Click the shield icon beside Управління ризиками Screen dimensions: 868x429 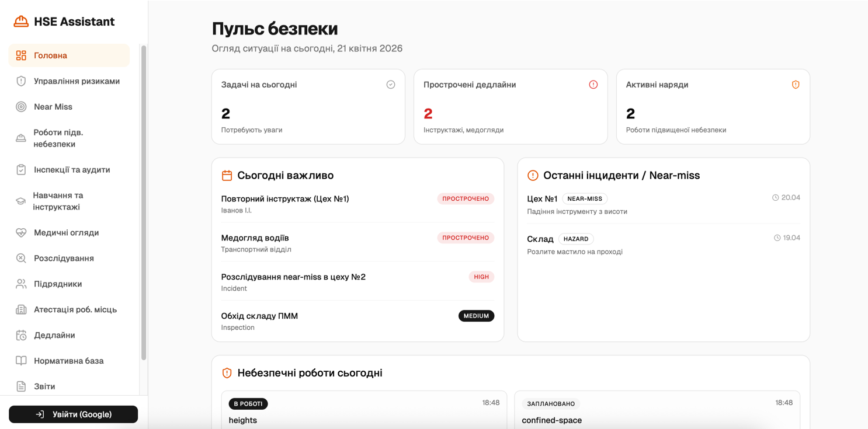click(x=21, y=81)
